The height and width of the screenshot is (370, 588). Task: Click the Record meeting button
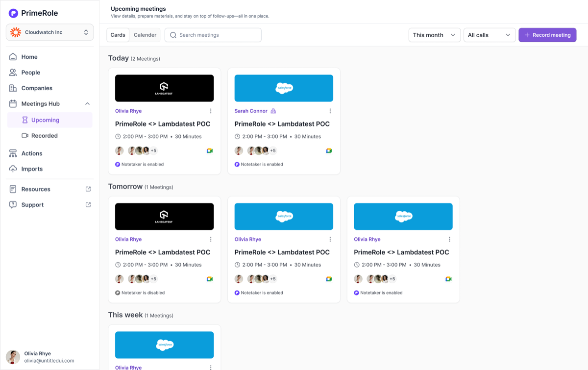click(547, 35)
